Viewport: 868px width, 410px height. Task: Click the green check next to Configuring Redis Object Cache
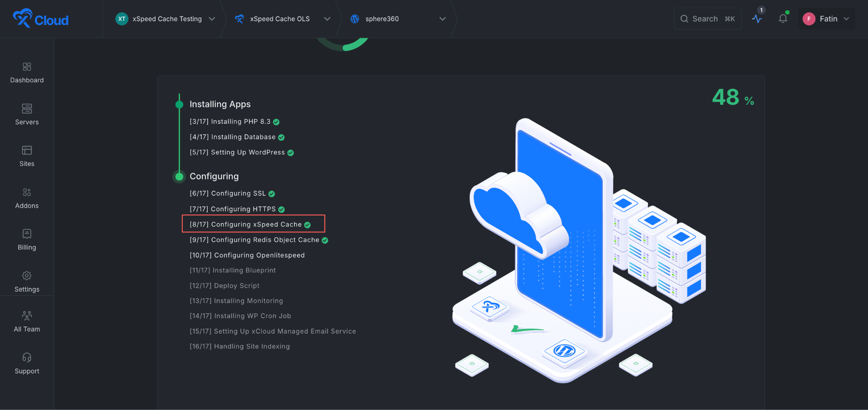point(324,240)
